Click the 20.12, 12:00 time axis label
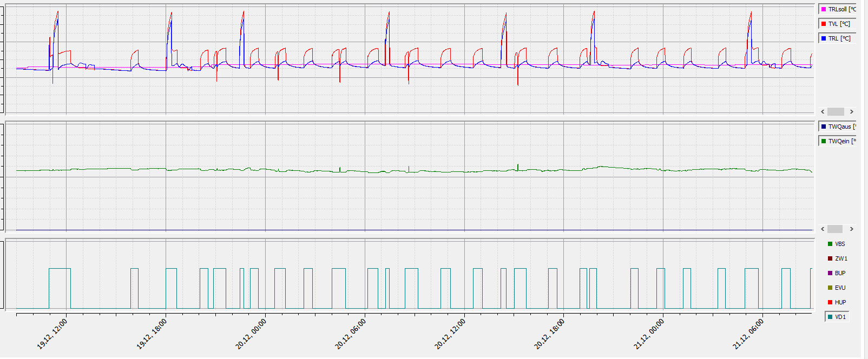Image resolution: width=868 pixels, height=359 pixels. (450, 334)
